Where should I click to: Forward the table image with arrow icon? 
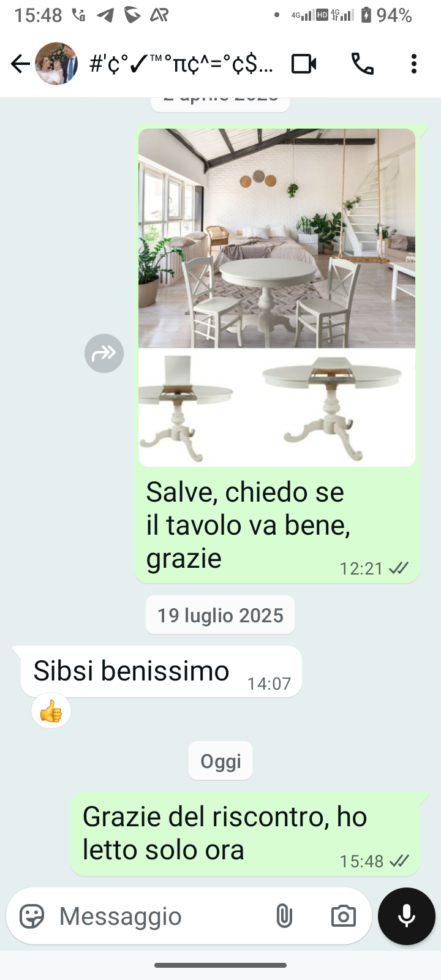[x=104, y=353]
